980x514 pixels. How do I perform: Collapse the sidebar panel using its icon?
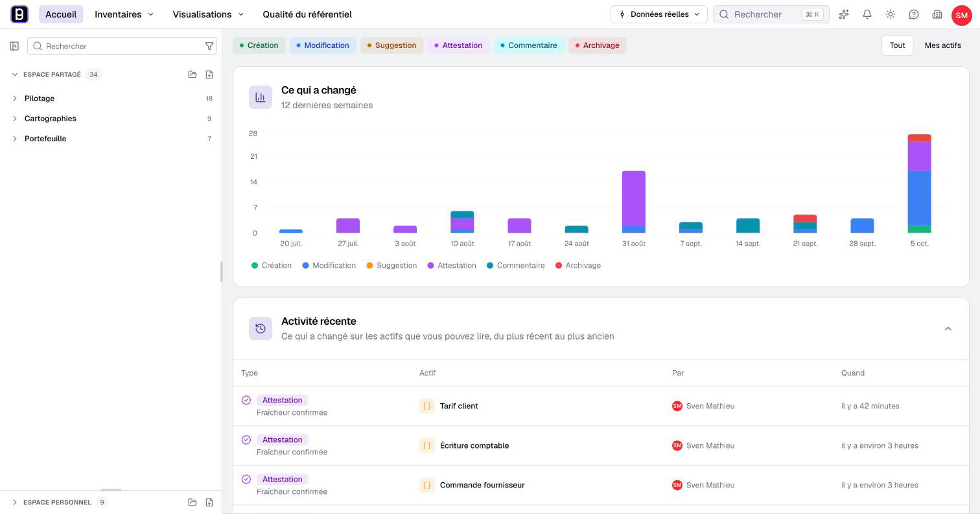pyautogui.click(x=14, y=46)
